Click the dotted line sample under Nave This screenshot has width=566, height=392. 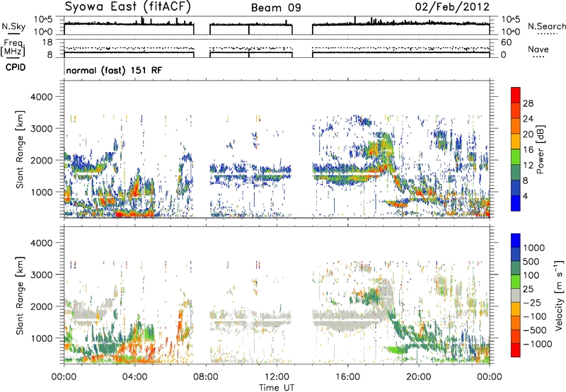(538, 57)
